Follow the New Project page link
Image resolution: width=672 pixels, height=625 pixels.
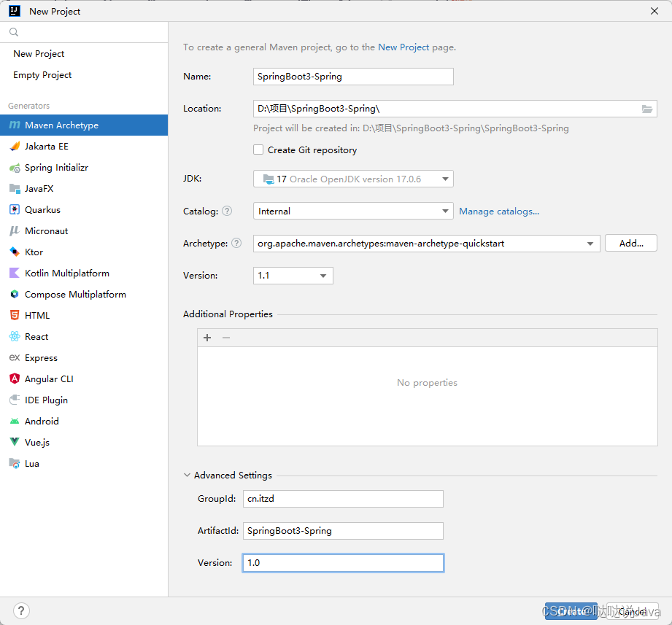point(403,47)
